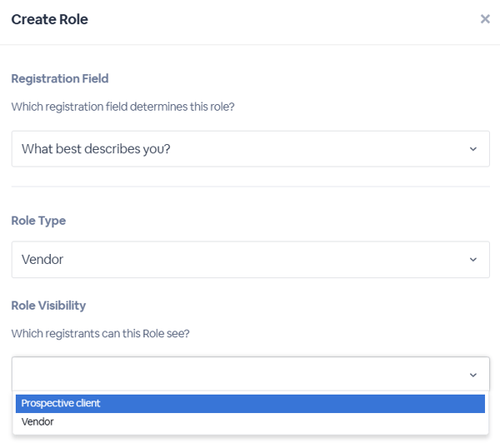500x448 pixels.
Task: Click the 'Registration Field' section heading
Action: [60, 79]
